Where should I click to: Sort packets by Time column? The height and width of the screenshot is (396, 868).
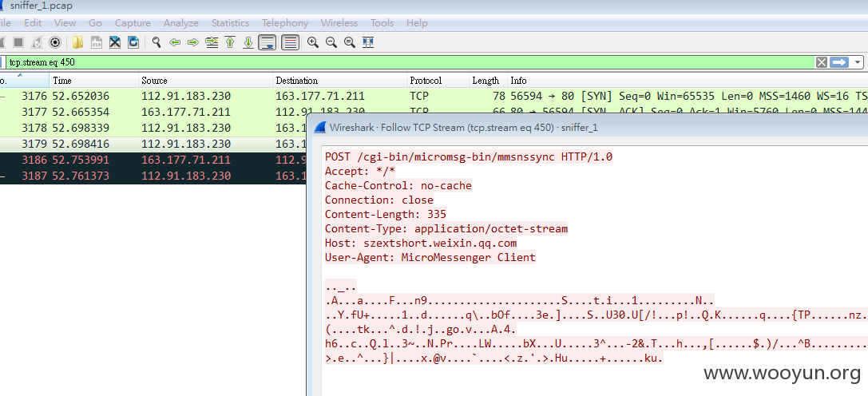coord(93,81)
